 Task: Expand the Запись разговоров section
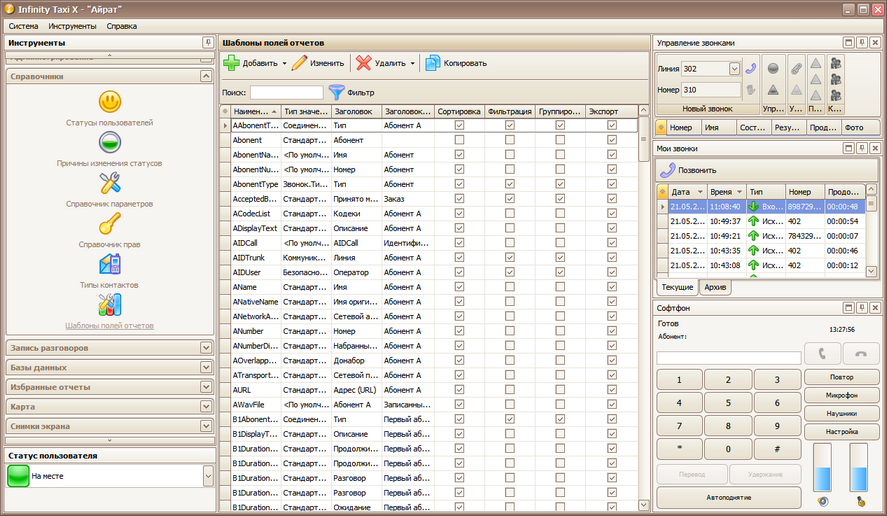coord(206,348)
